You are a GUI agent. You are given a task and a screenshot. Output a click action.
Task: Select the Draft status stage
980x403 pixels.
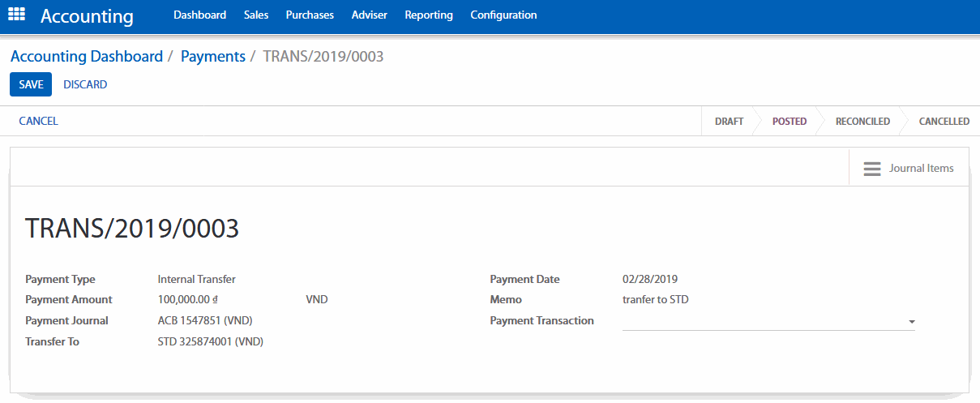(x=729, y=122)
